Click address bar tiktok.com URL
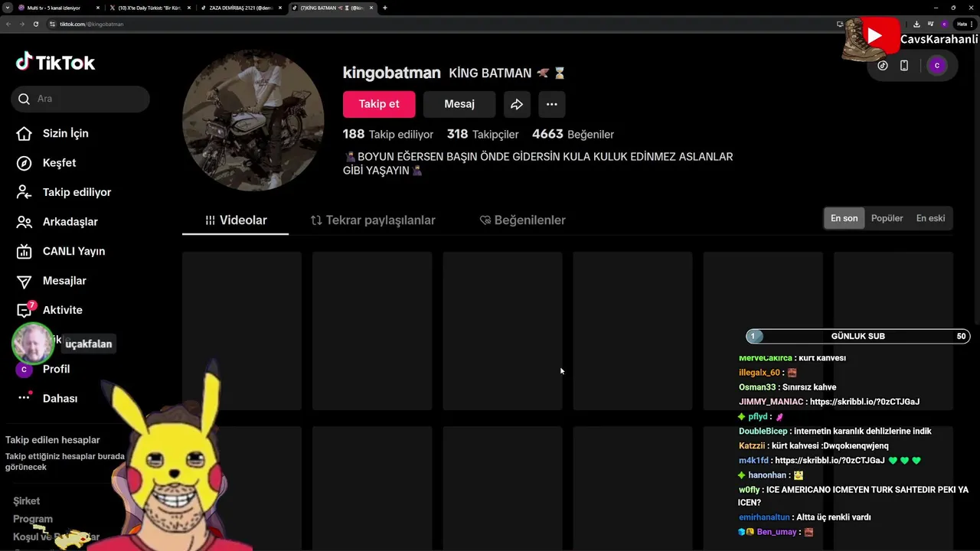Image resolution: width=980 pixels, height=551 pixels. pyautogui.click(x=91, y=24)
